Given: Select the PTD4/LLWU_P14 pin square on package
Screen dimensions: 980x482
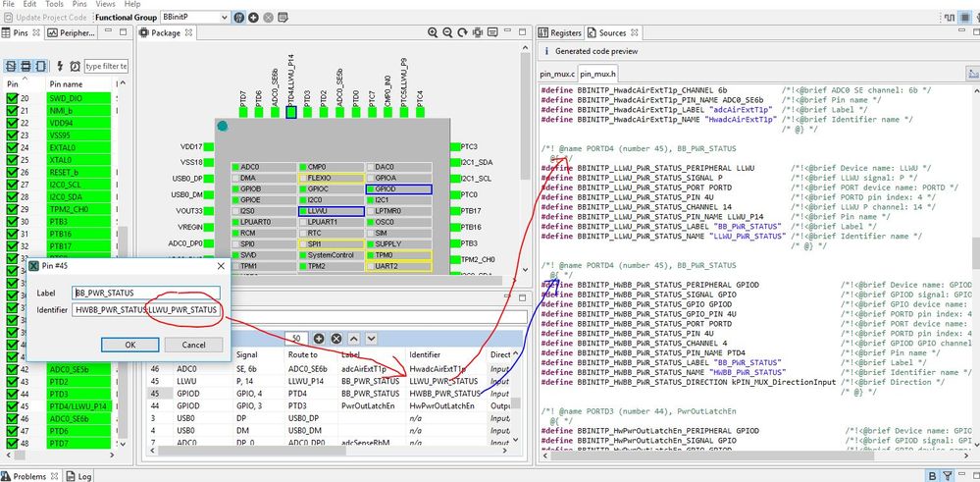Looking at the screenshot, I should click(290, 112).
